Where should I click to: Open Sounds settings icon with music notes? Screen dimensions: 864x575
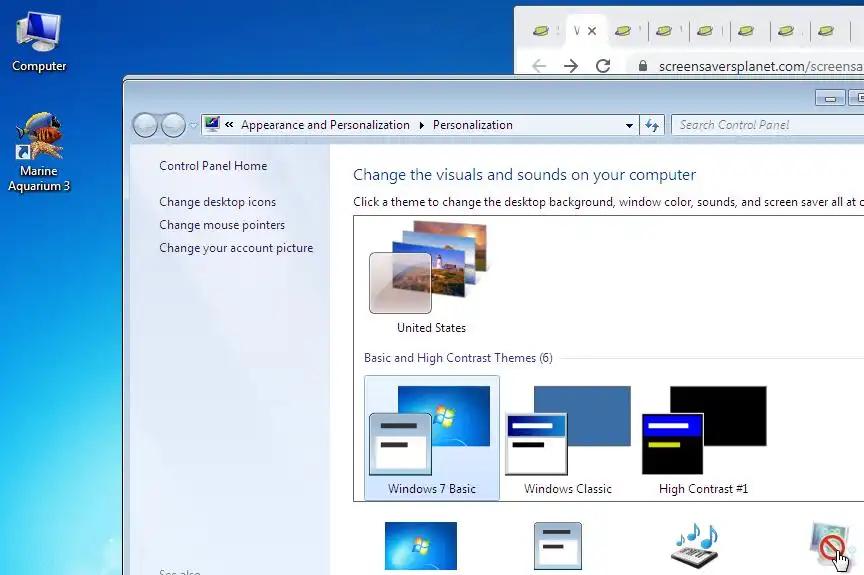695,545
